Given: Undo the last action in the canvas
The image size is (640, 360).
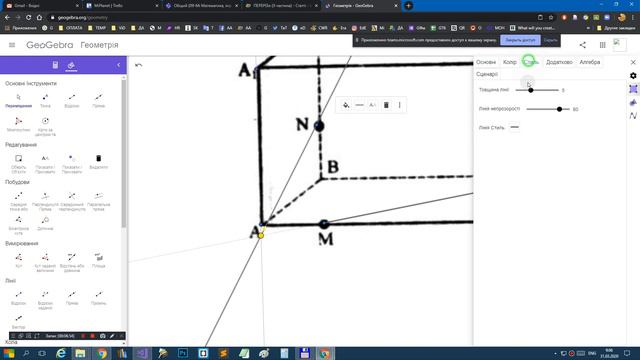Looking at the screenshot, I should 138,65.
